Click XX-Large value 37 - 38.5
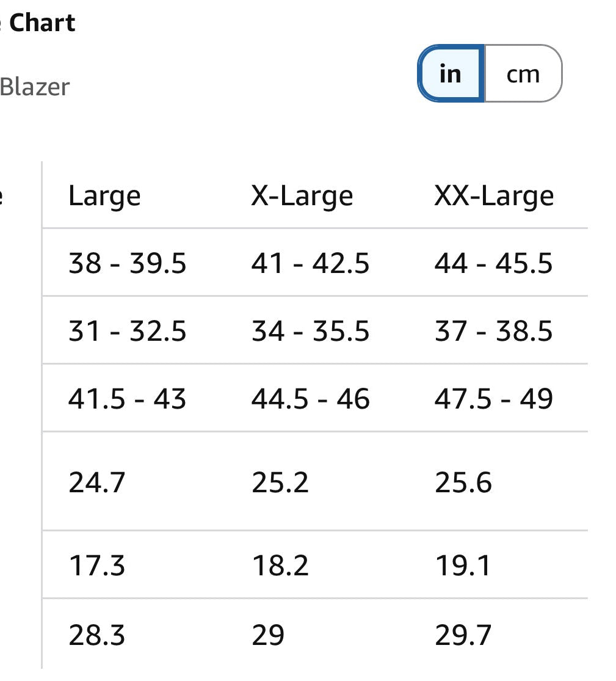This screenshot has width=616, height=681. point(493,330)
